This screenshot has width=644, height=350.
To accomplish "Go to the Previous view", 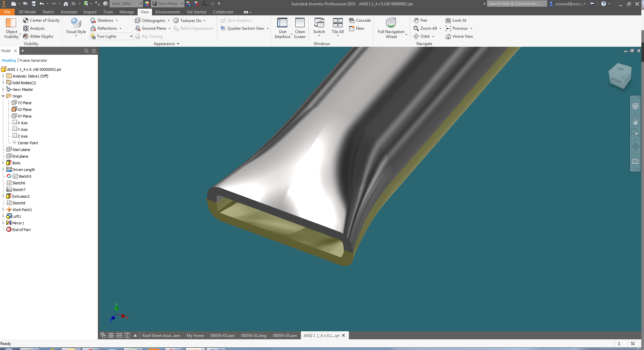I will pos(457,28).
